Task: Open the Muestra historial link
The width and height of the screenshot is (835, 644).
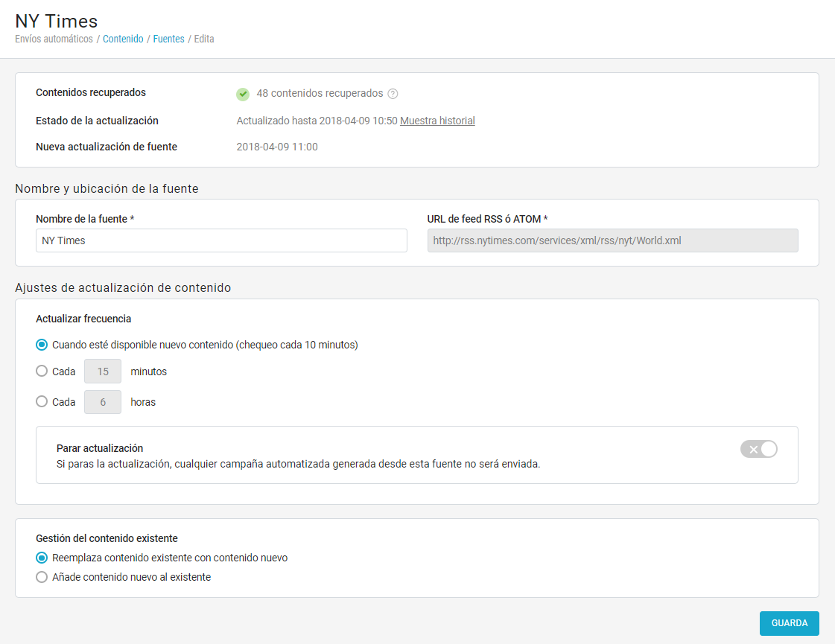Action: [437, 121]
